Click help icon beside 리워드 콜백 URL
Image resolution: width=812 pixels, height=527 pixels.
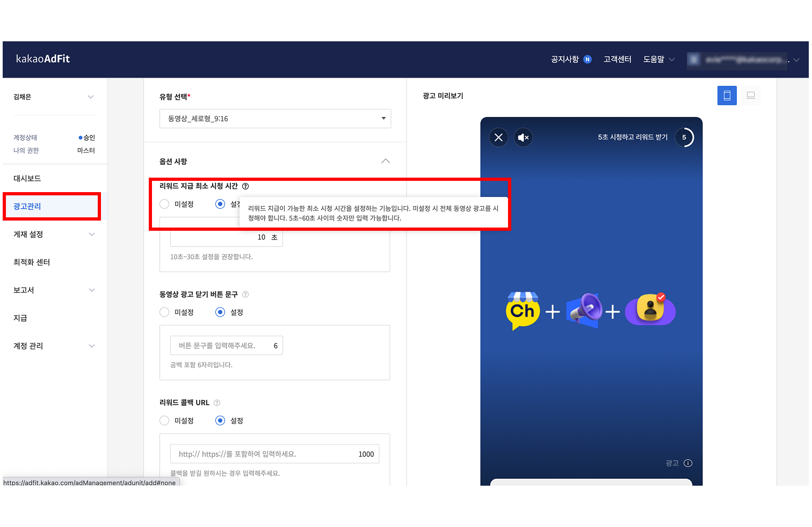(217, 402)
